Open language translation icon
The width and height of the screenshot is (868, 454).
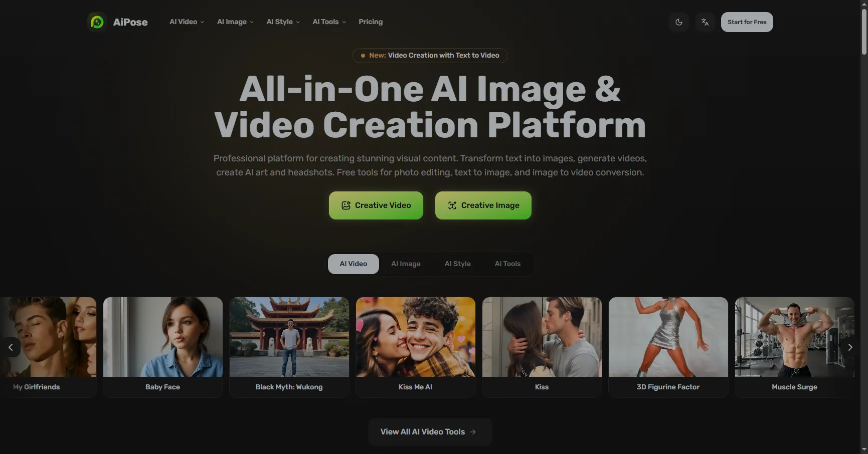pos(705,22)
